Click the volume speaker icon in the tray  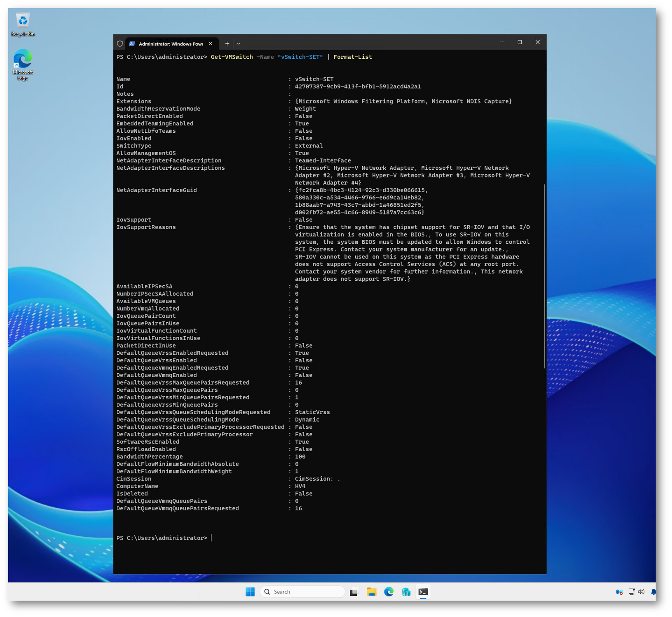[641, 592]
